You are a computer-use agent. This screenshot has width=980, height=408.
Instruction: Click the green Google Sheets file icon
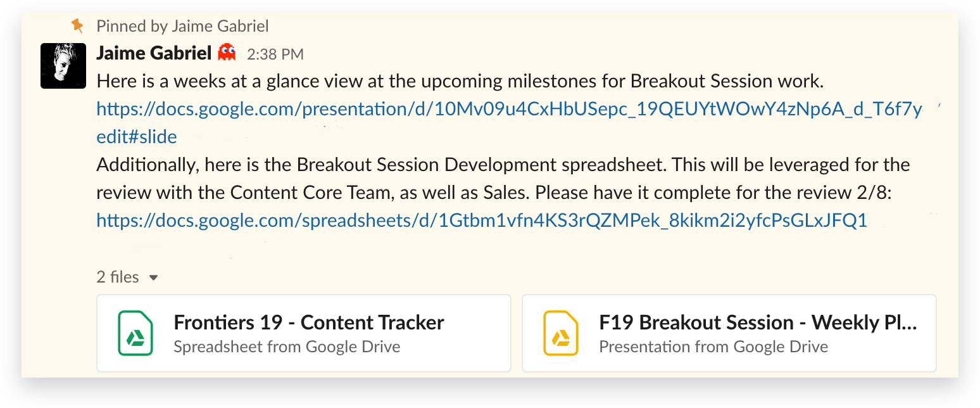click(x=135, y=333)
